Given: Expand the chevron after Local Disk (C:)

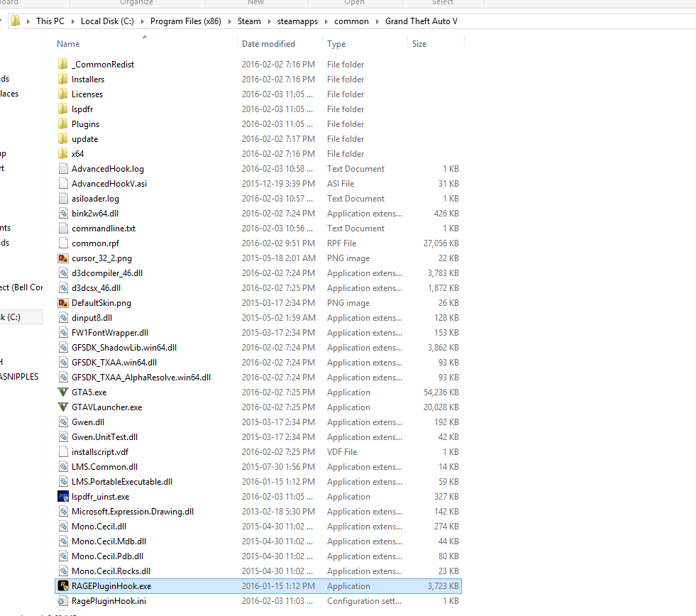Looking at the screenshot, I should point(142,21).
